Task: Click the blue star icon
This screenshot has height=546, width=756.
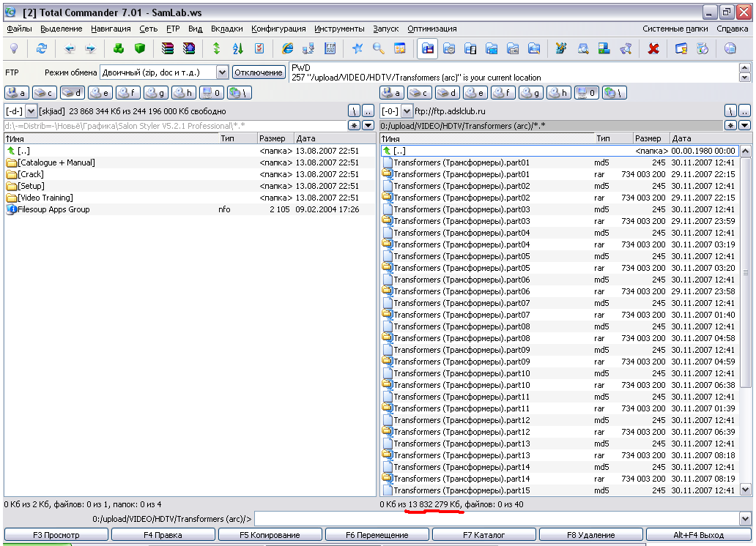Action: [x=357, y=48]
